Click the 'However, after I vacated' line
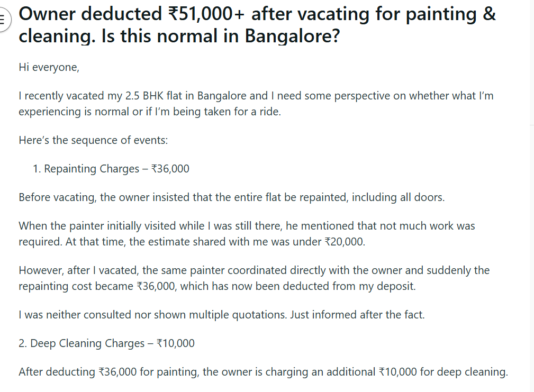Screen dimensions: 534x392 tap(254, 270)
